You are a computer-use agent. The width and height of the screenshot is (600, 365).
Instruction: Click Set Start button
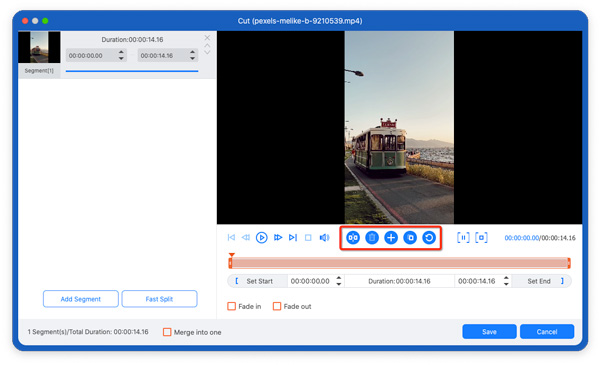click(x=258, y=281)
